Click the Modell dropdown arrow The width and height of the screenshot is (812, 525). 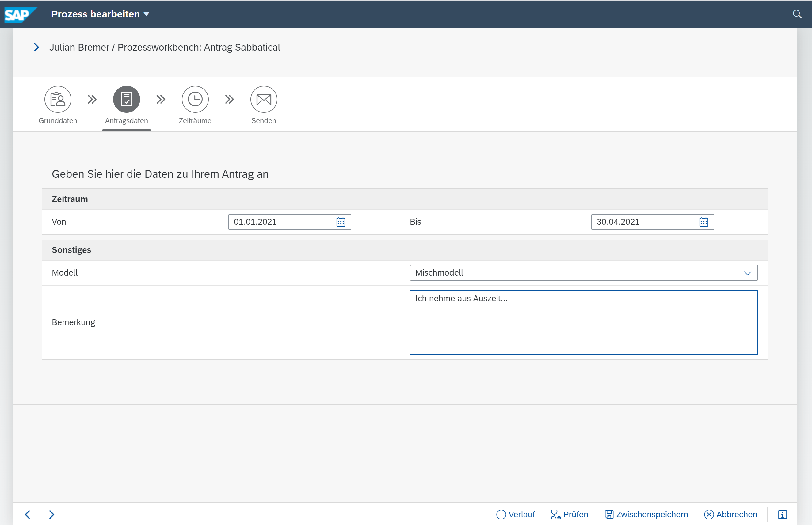(x=747, y=273)
